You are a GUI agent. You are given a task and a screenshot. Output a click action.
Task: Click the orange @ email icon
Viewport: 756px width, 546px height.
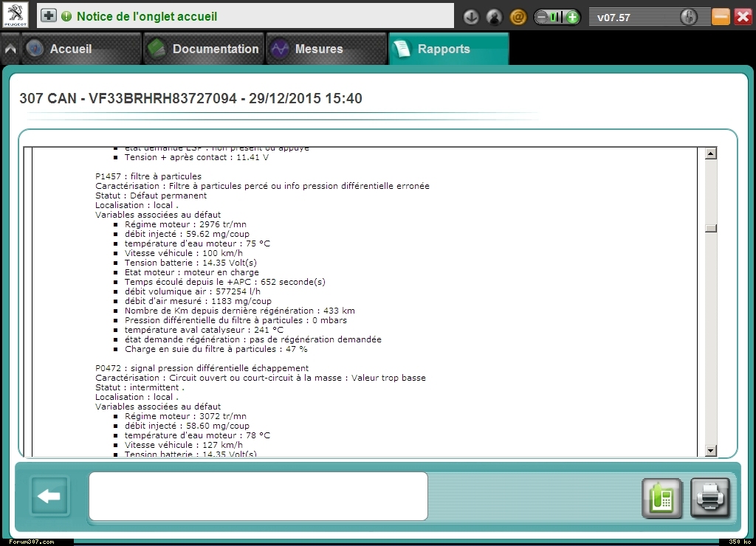coord(518,17)
